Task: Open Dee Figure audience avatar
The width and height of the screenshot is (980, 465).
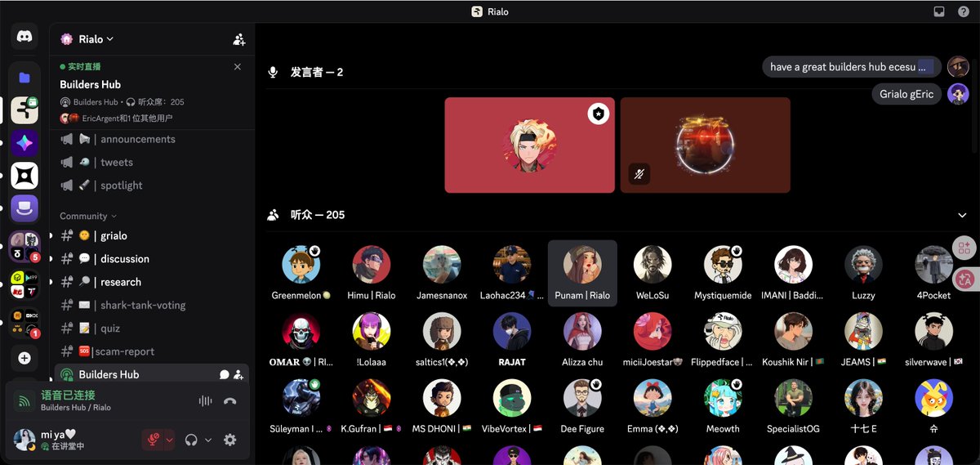Action: tap(582, 398)
